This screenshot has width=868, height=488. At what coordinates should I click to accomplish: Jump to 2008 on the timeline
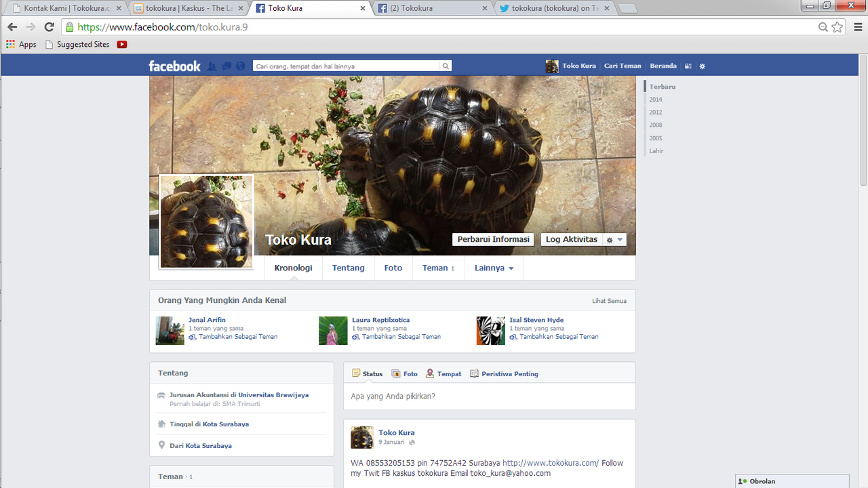[655, 125]
